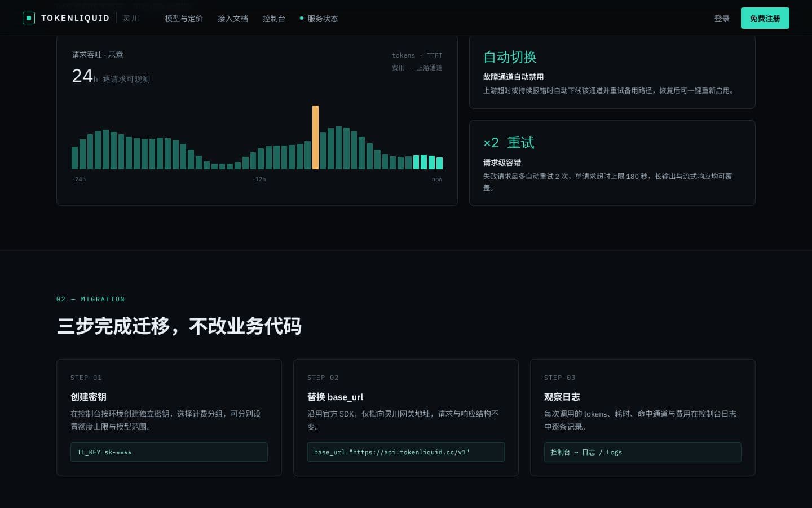Click the STEP 01 label

(x=86, y=378)
